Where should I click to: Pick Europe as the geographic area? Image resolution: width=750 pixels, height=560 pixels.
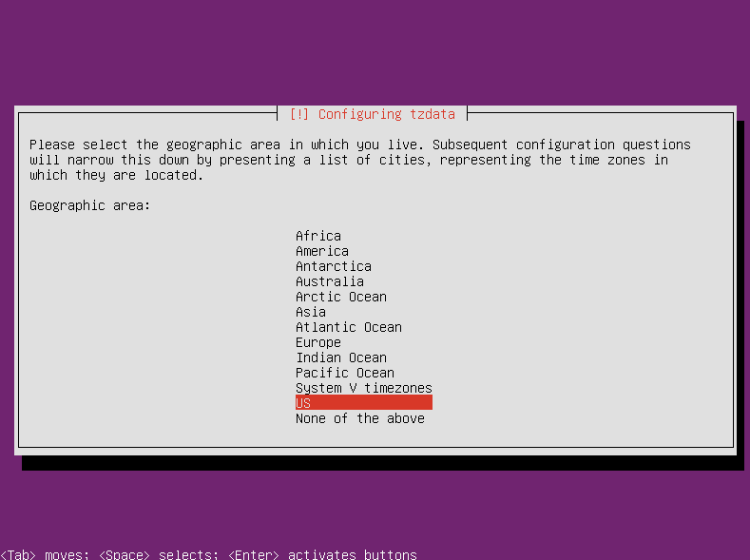[317, 342]
